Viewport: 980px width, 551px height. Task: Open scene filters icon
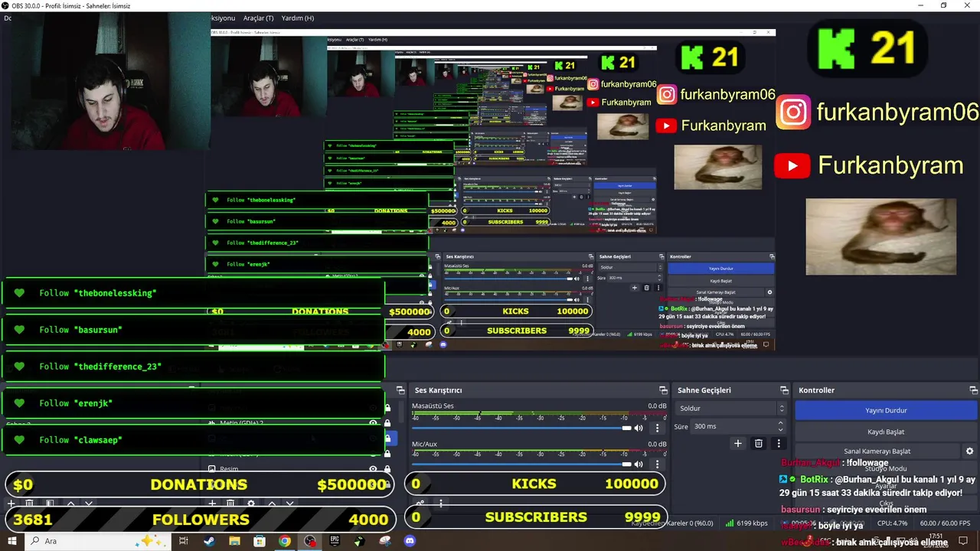click(50, 504)
